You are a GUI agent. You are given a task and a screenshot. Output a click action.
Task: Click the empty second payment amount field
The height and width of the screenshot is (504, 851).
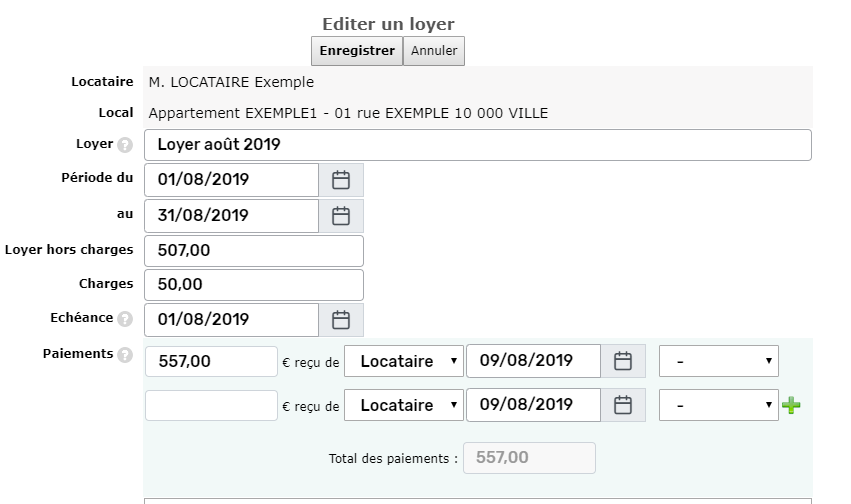(x=211, y=405)
